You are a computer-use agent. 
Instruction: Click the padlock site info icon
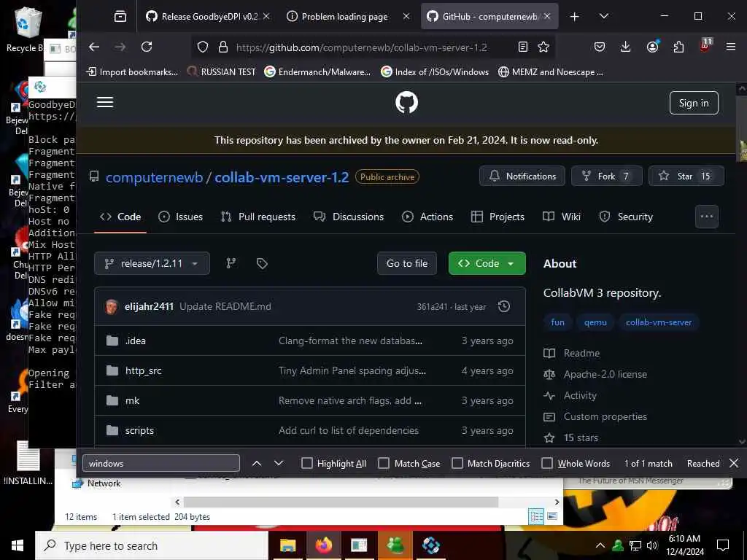pos(223,47)
